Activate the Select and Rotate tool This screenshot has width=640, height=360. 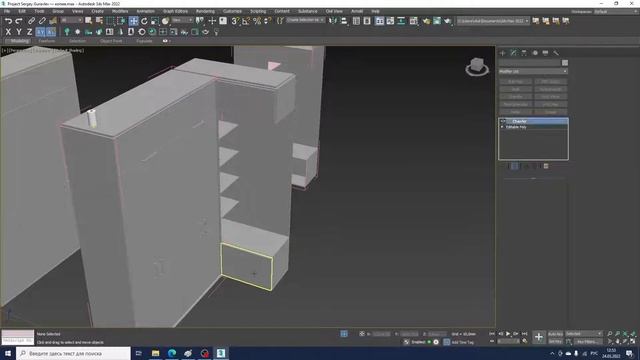pyautogui.click(x=144, y=21)
